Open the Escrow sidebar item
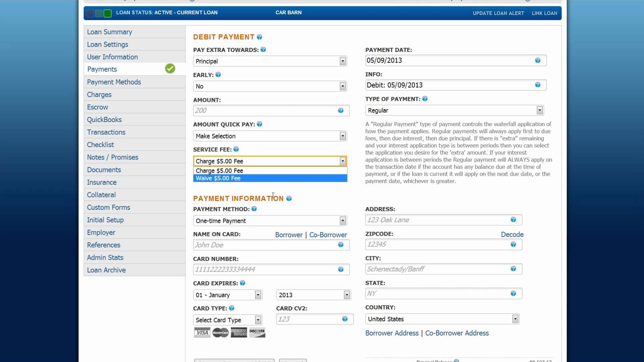Image resolution: width=644 pixels, height=362 pixels. pos(98,107)
